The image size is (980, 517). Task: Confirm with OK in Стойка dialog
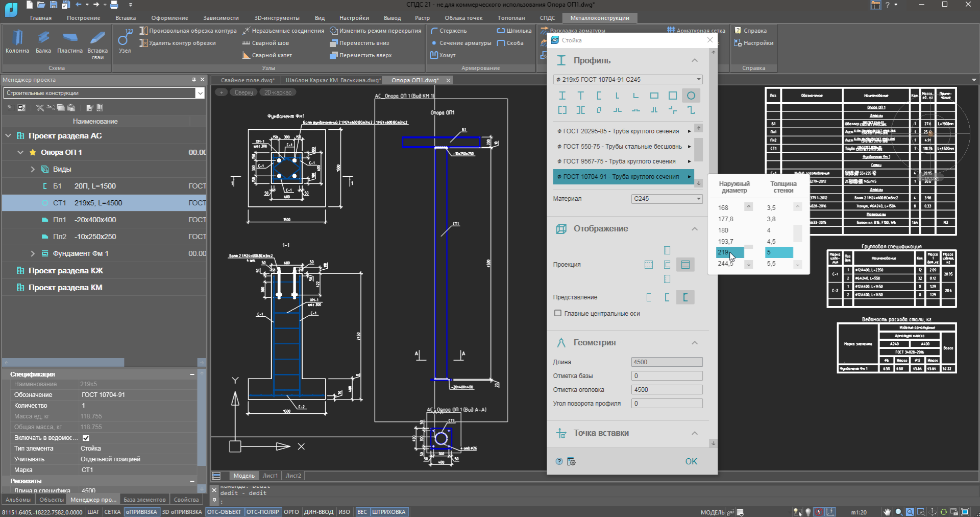pyautogui.click(x=691, y=461)
